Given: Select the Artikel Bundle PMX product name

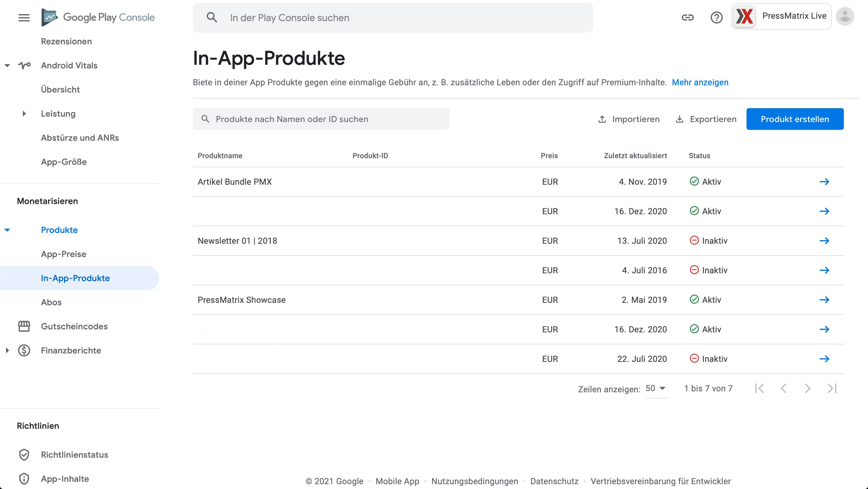Looking at the screenshot, I should [234, 182].
